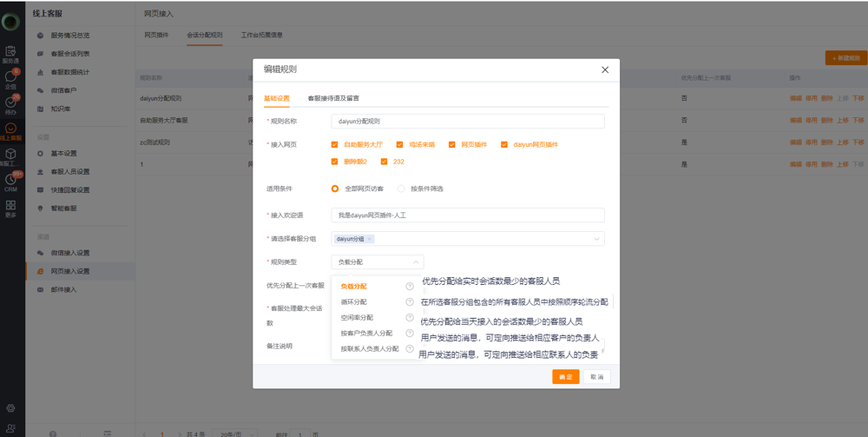Uncheck the 自助服务大厅 checkbox
868x437 pixels.
coord(335,144)
